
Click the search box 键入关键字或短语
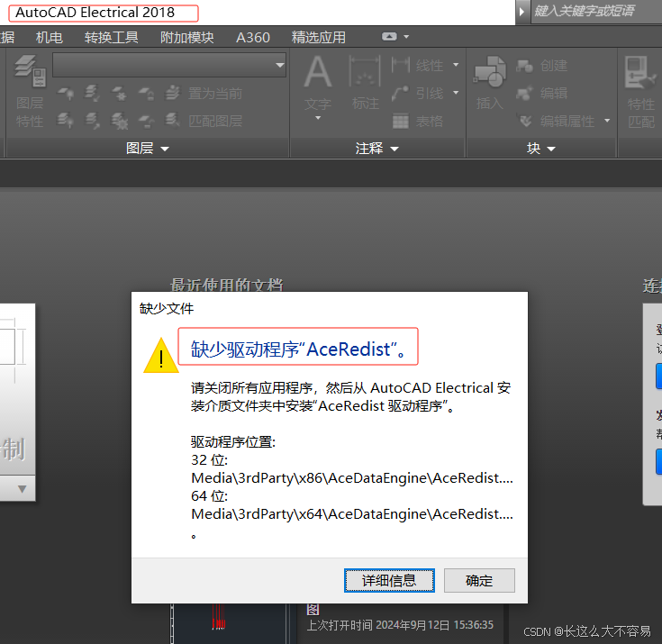[595, 12]
